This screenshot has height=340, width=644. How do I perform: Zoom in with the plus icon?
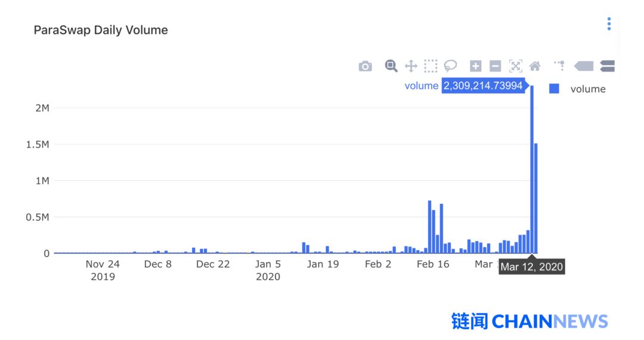point(476,66)
